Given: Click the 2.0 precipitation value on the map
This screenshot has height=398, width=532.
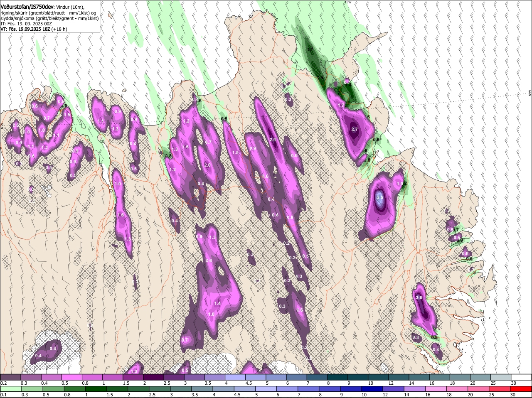Looking at the screenshot, I should tap(208, 165).
